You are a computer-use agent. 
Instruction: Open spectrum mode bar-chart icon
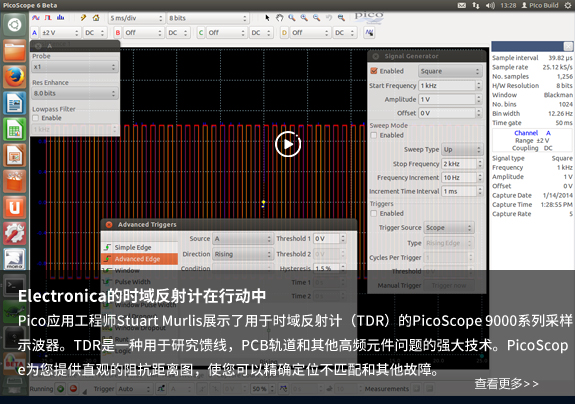61,18
